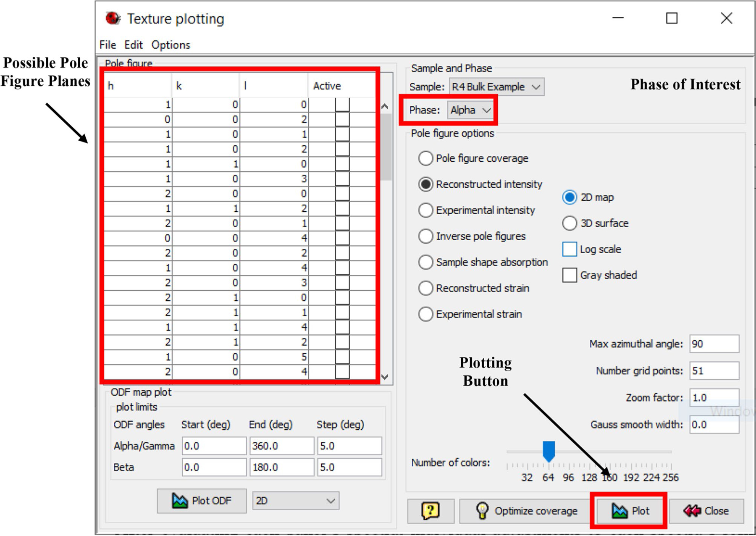Click the Active column header
The height and width of the screenshot is (536, 756).
pos(342,86)
